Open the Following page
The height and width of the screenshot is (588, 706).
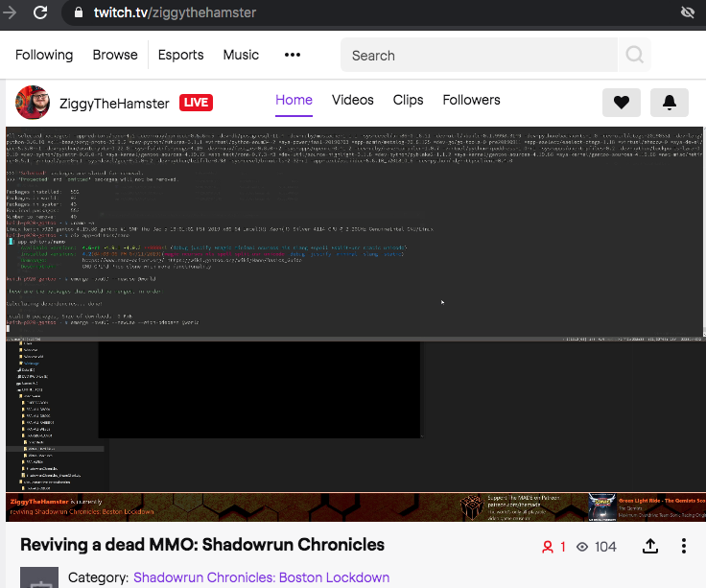point(44,55)
